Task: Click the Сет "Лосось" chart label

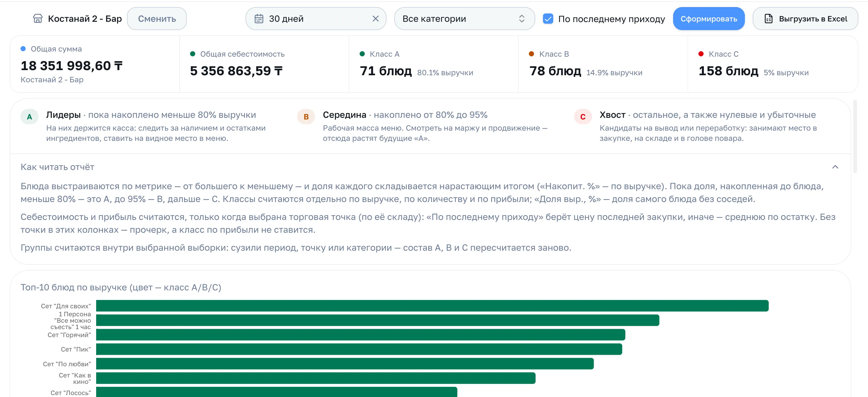Action: pos(71,393)
